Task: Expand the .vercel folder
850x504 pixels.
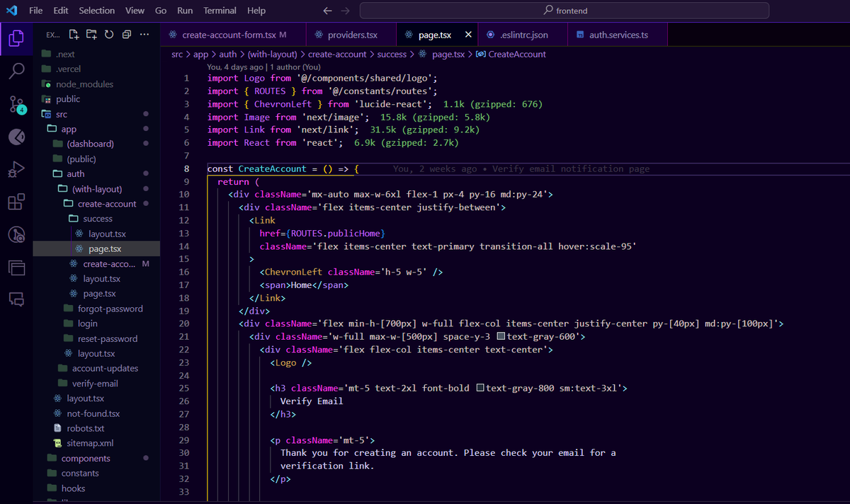Action: pos(96,69)
